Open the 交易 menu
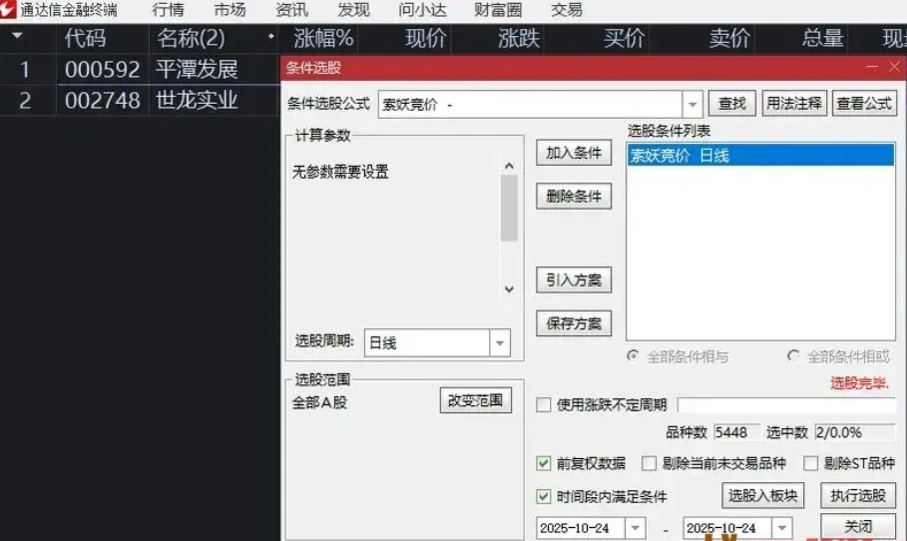 click(x=566, y=10)
